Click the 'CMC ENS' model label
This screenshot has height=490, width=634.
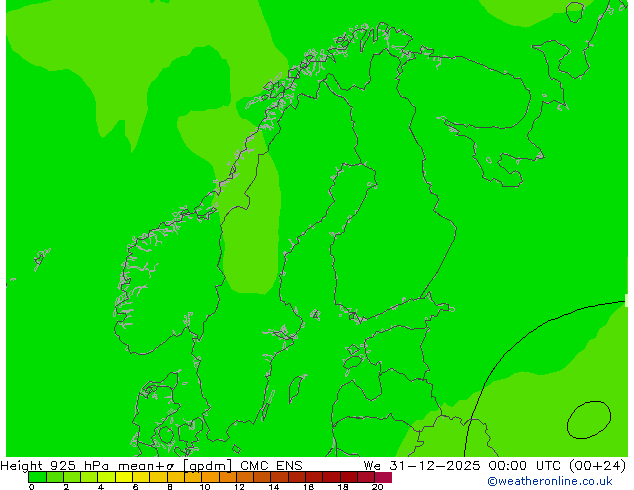[x=271, y=466]
